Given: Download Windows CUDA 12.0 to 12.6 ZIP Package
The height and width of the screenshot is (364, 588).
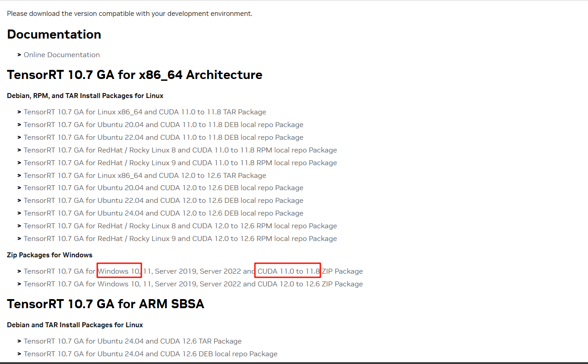Looking at the screenshot, I should (x=193, y=284).
